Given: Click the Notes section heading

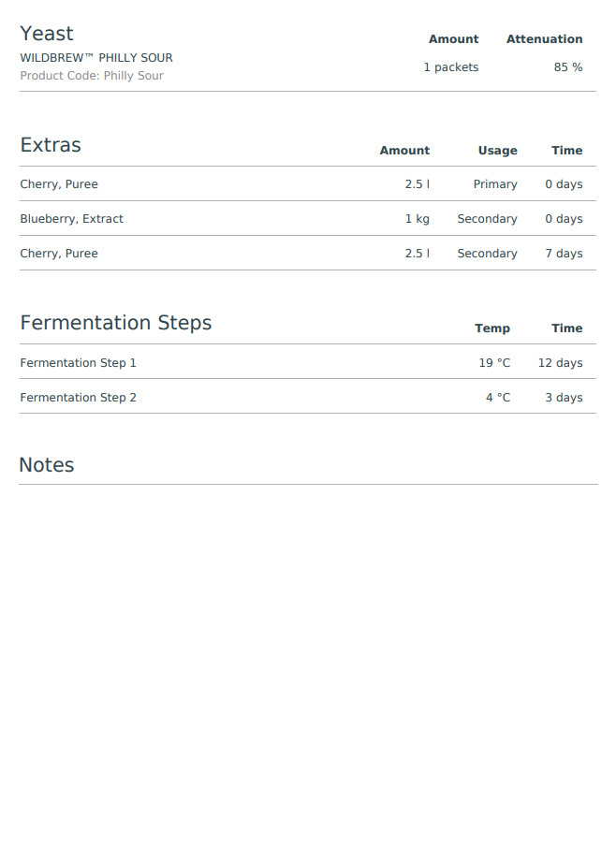Looking at the screenshot, I should click(47, 464).
